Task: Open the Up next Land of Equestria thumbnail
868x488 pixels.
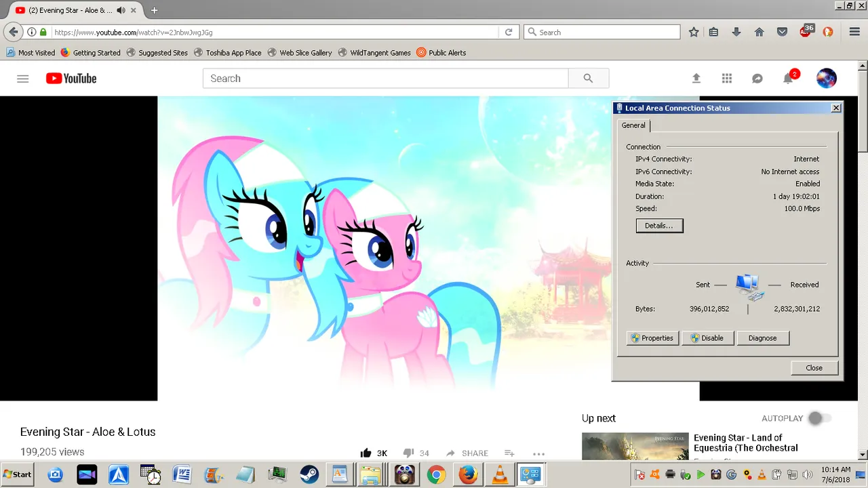Action: [x=635, y=446]
